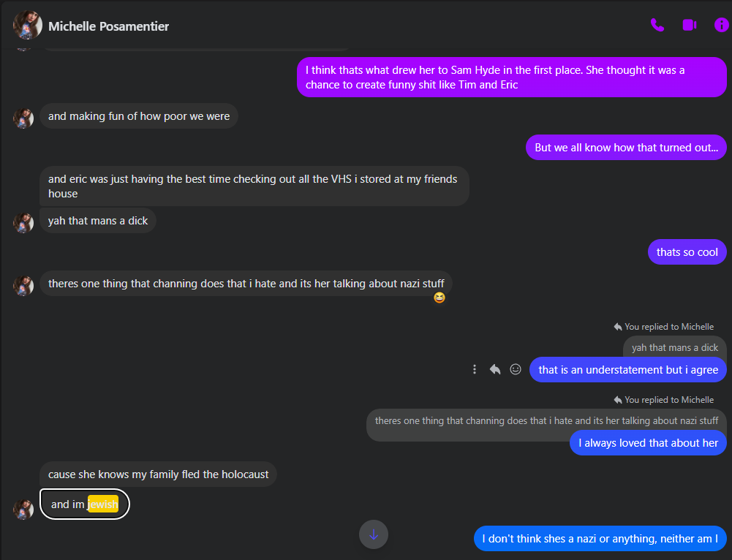This screenshot has width=732, height=560.
Task: Jump to latest messages with down arrow
Action: (x=374, y=534)
